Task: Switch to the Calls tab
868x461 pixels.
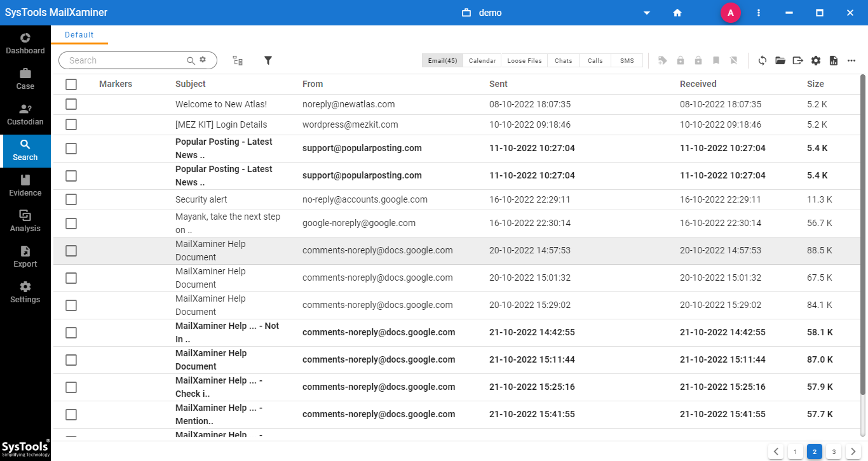Action: (x=595, y=60)
